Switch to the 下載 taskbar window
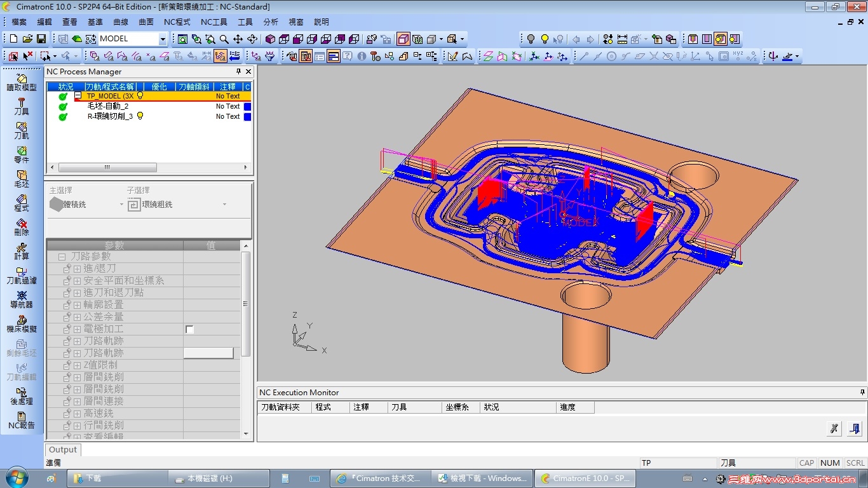This screenshot has width=868, height=488. click(118, 478)
